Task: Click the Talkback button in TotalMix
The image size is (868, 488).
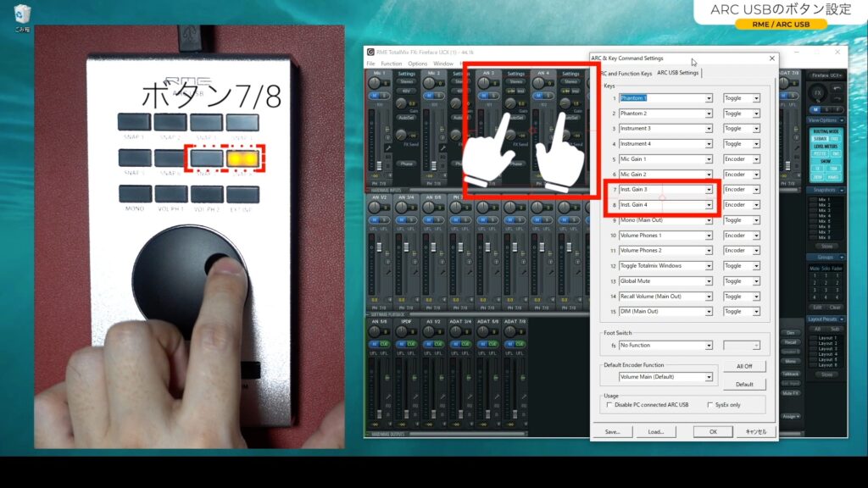Action: (x=791, y=374)
